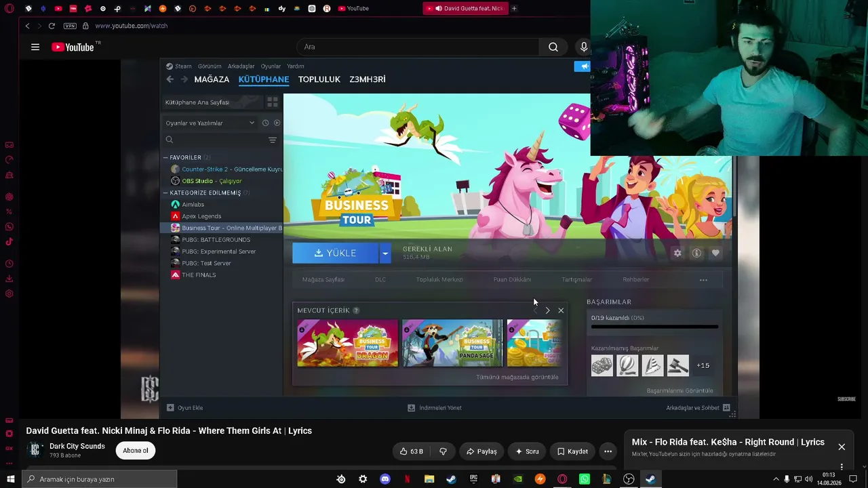This screenshot has height=488, width=868.
Task: Like the video with 63 B likes
Action: (412, 451)
